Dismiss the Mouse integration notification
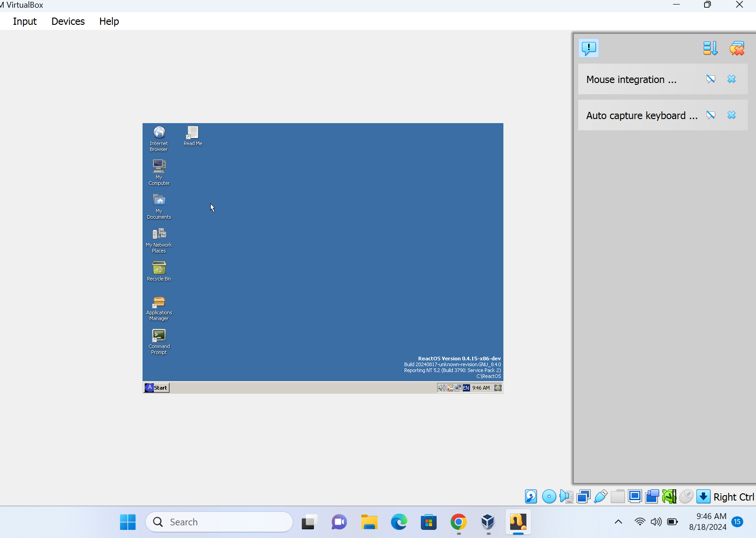The image size is (756, 538). click(x=731, y=78)
